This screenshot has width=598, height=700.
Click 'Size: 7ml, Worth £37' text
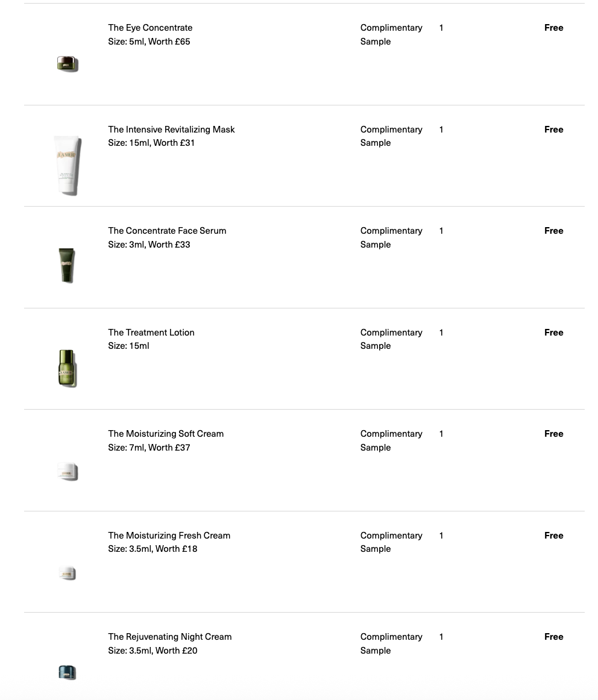[x=149, y=448]
